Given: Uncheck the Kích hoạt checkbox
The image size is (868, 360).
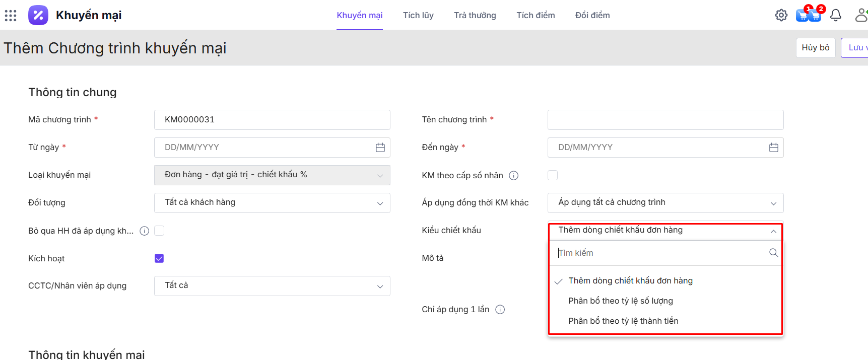Looking at the screenshot, I should [x=159, y=258].
